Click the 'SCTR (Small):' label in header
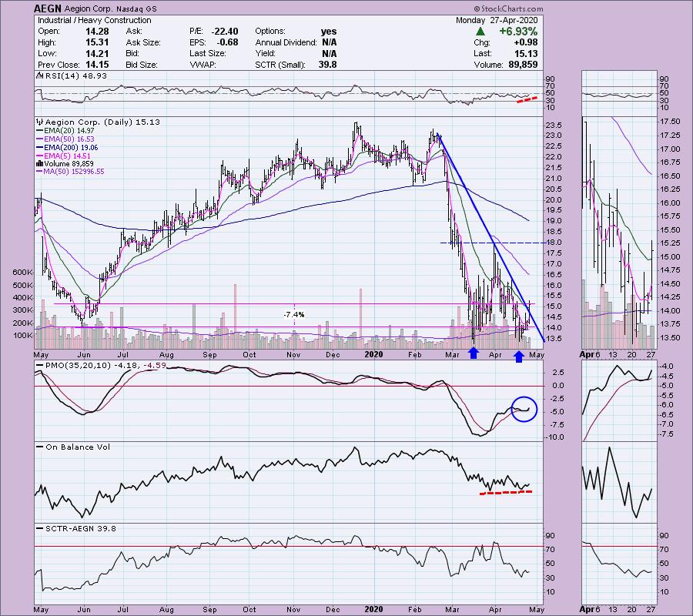The height and width of the screenshot is (616, 693). pos(280,65)
